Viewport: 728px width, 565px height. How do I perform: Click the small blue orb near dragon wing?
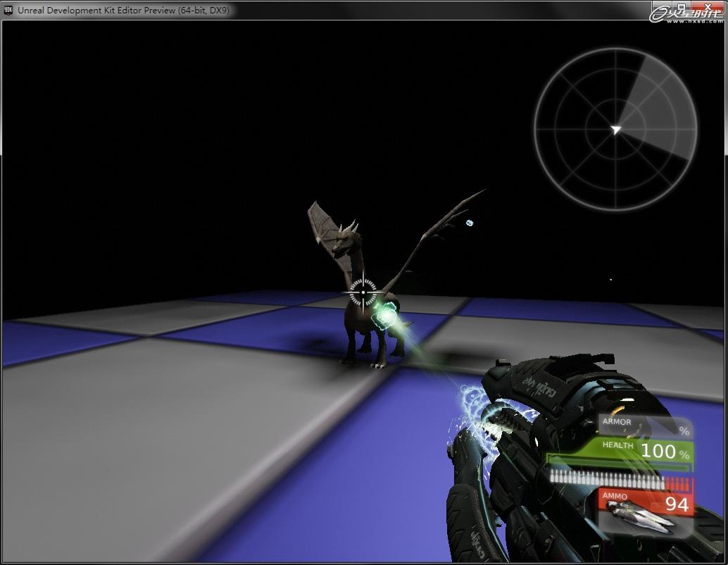[x=470, y=223]
